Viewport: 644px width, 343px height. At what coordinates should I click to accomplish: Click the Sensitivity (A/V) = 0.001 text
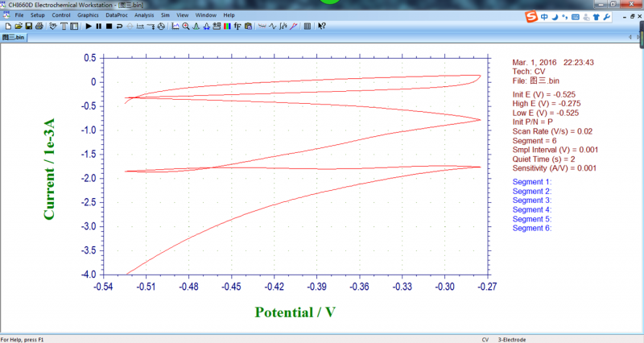[554, 168]
